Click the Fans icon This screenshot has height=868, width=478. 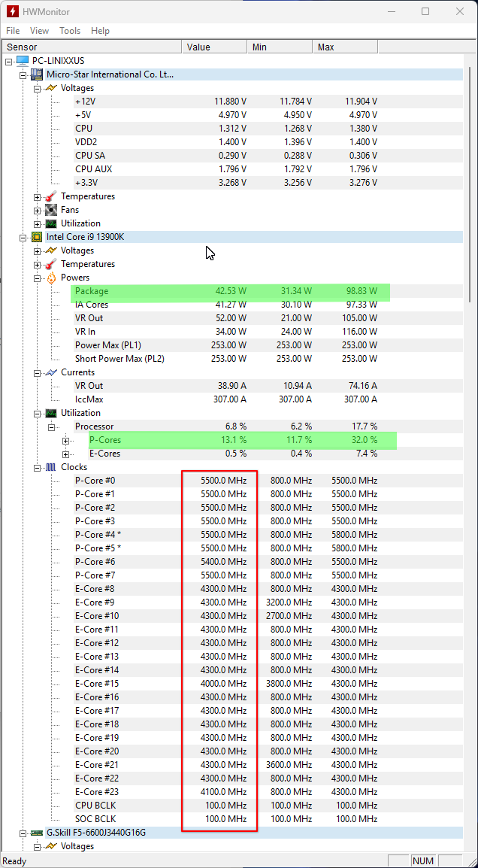coord(51,210)
